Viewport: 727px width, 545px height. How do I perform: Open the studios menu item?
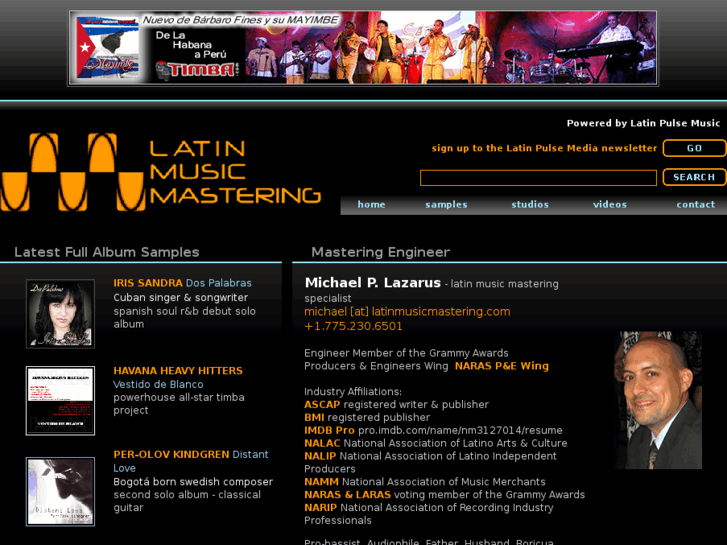pyautogui.click(x=530, y=205)
